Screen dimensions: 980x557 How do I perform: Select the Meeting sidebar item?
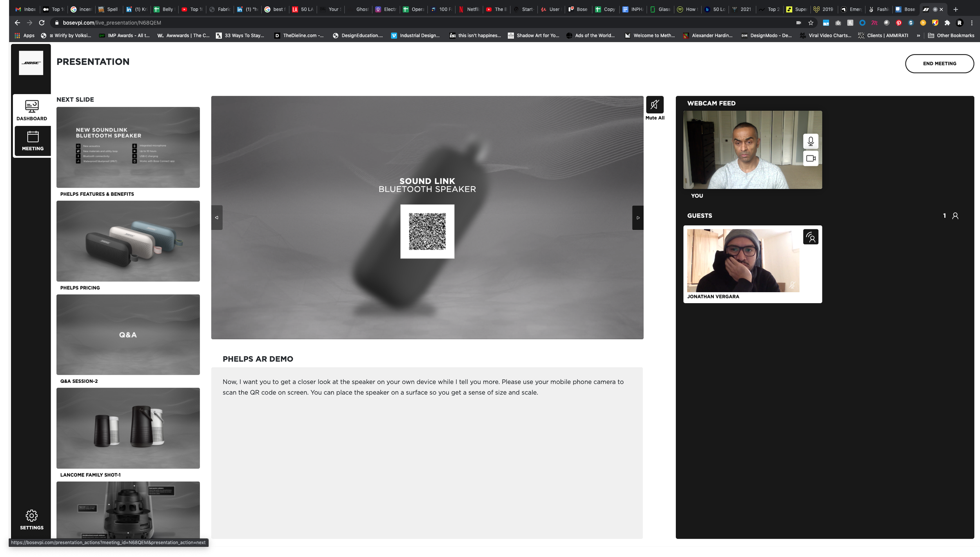pyautogui.click(x=33, y=141)
